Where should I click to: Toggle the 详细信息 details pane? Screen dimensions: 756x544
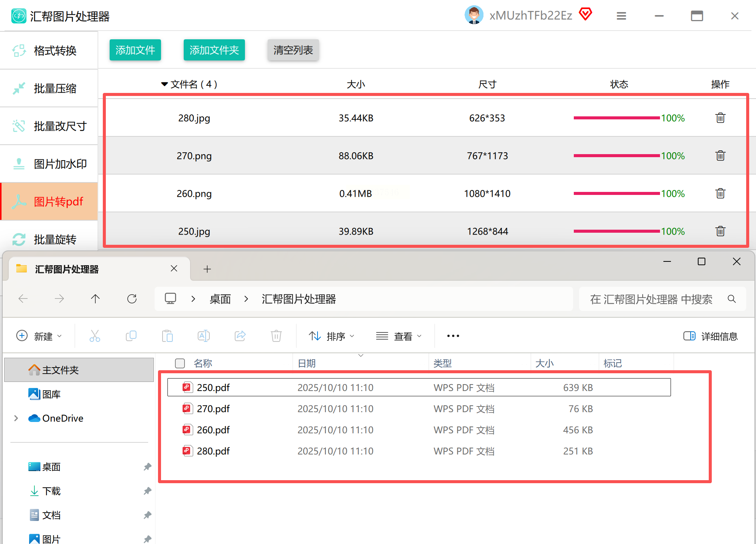711,336
